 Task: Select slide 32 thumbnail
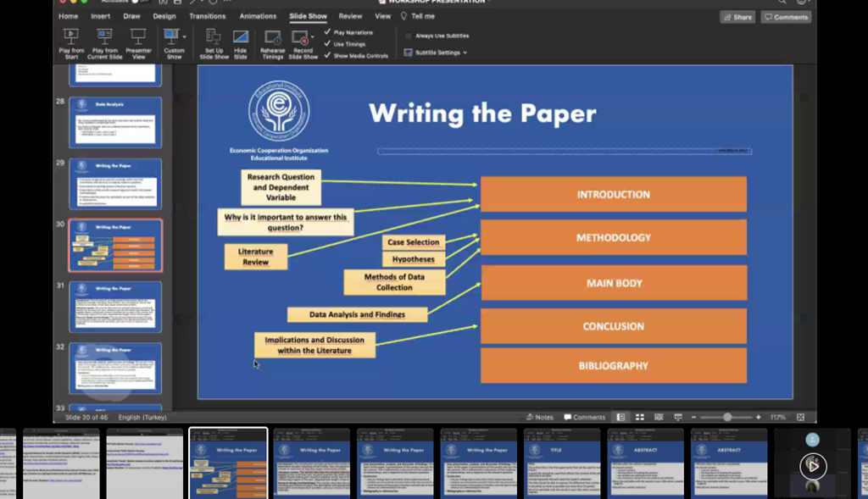click(x=115, y=368)
